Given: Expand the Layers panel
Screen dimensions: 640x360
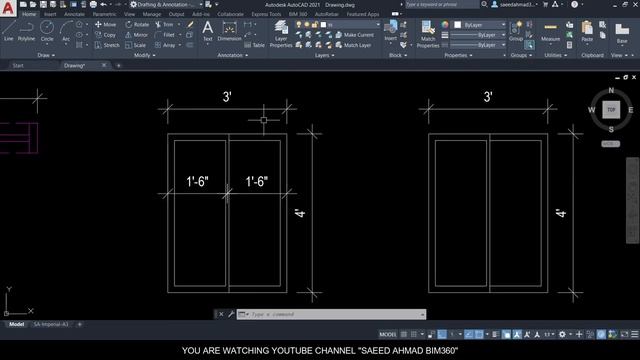Looking at the screenshot, I should [x=324, y=55].
